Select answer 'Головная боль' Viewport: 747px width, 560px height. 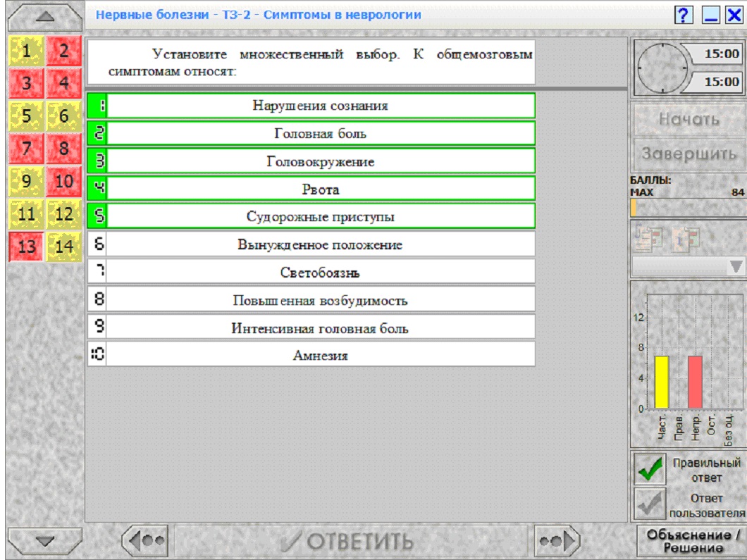[x=311, y=133]
